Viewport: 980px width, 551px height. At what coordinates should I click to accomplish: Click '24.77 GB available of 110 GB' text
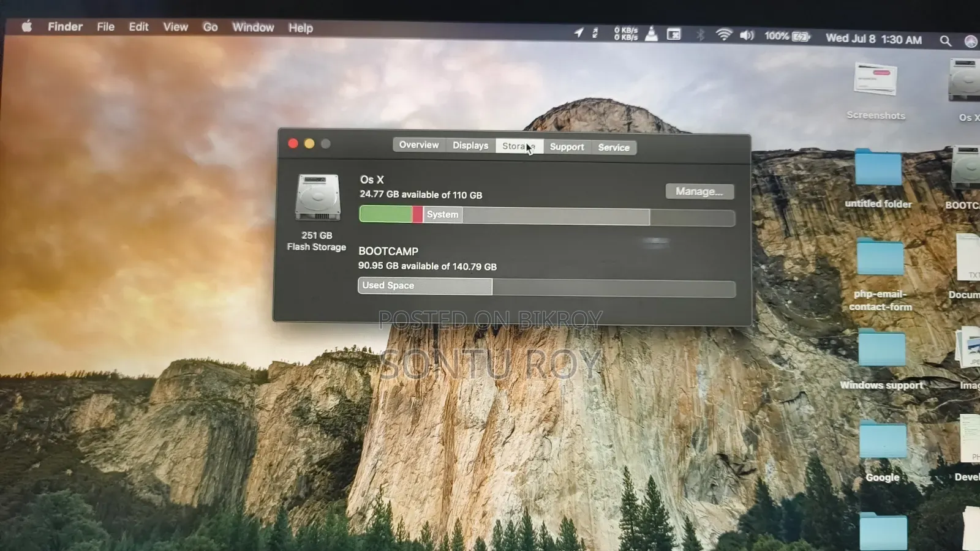coord(421,195)
